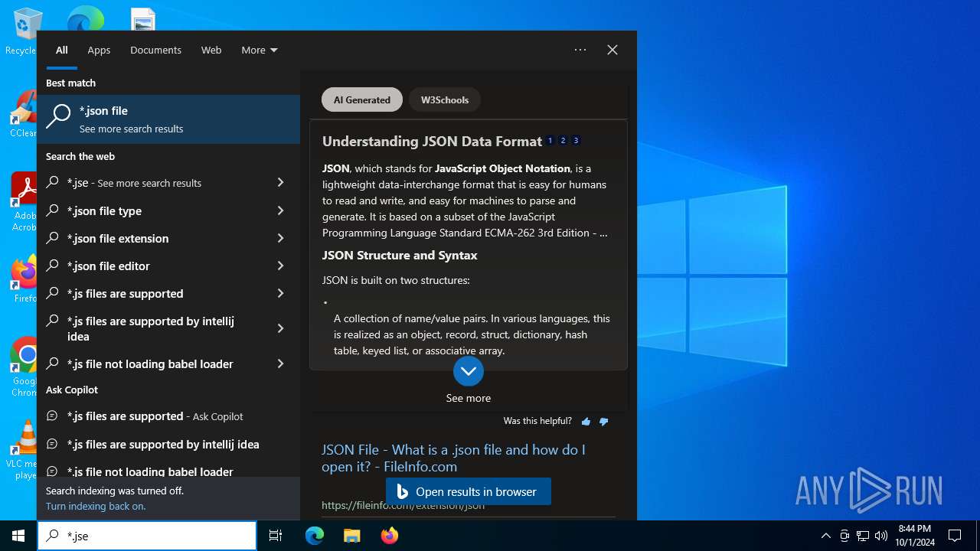Select *.json file extension suggestion

153,238
